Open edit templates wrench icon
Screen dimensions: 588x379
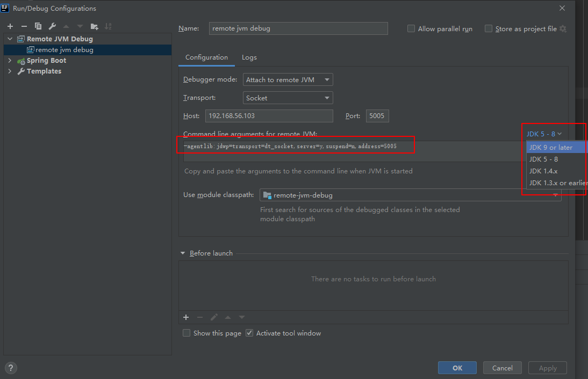point(52,26)
